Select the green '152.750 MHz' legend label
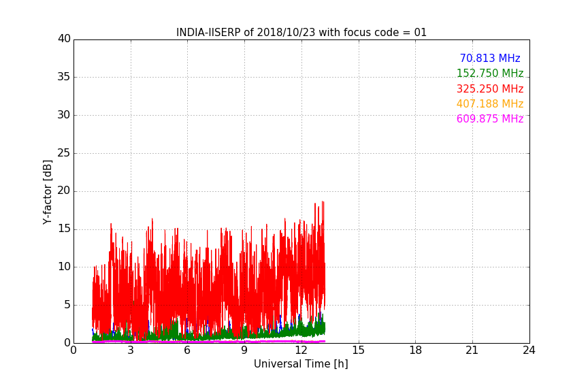The image size is (588, 392). [x=490, y=73]
